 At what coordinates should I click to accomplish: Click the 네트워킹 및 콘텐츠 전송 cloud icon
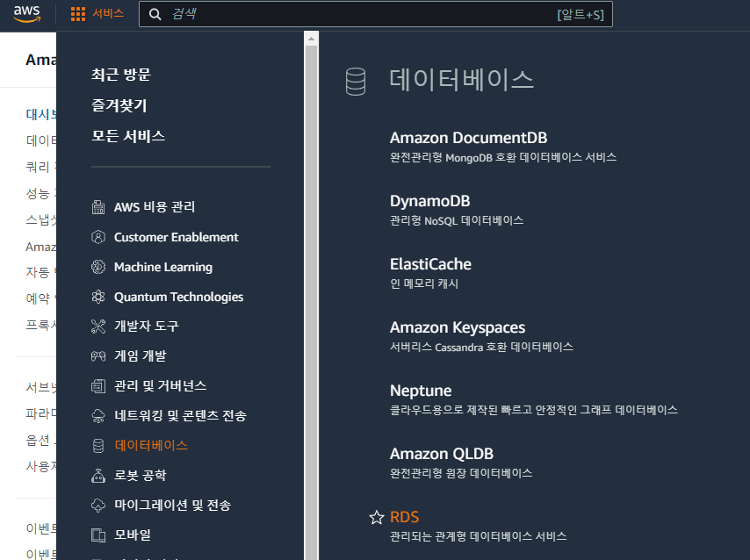pyautogui.click(x=98, y=415)
